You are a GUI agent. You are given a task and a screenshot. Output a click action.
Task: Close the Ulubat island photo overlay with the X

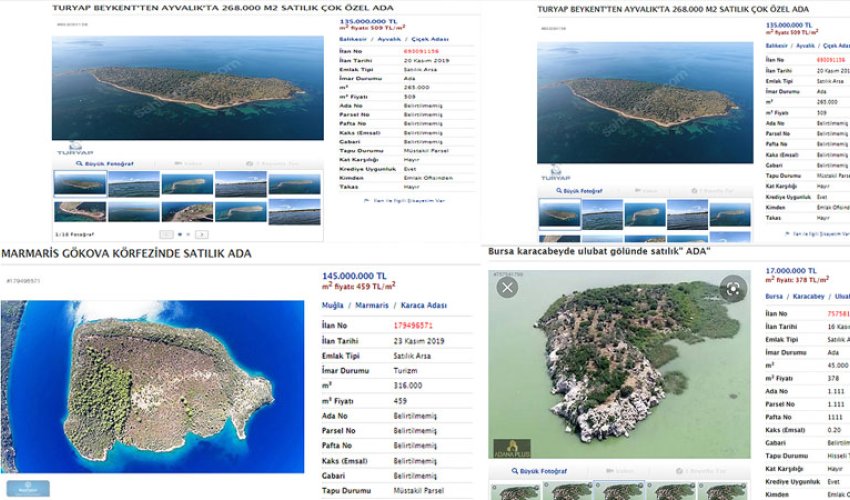click(507, 287)
